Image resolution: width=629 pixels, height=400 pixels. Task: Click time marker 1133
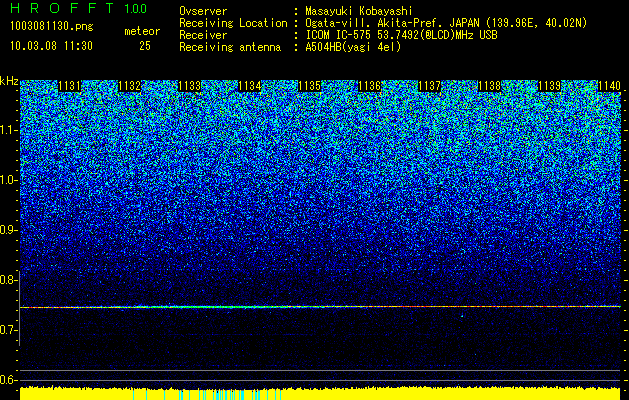189,86
